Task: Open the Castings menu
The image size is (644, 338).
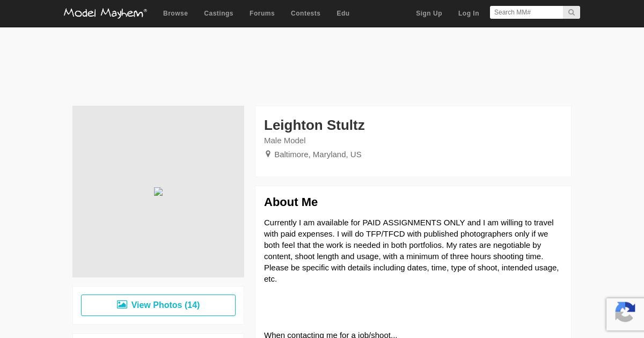Action: (x=218, y=13)
